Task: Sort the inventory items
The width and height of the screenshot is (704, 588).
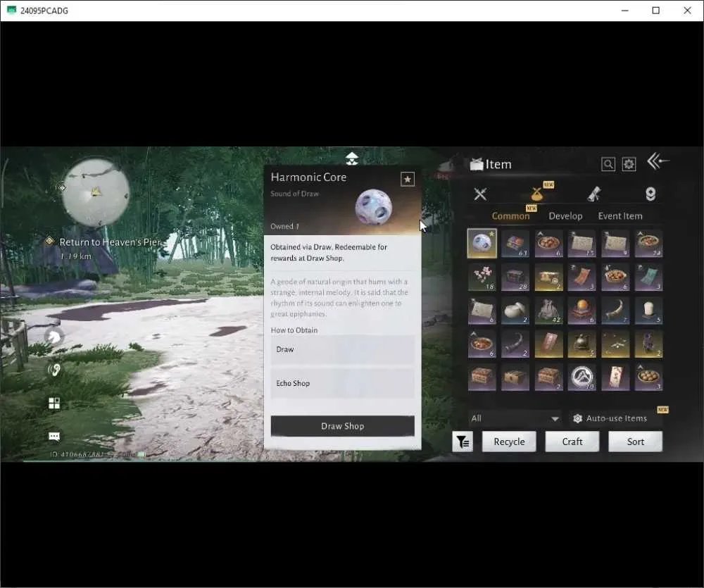Action: pos(635,442)
